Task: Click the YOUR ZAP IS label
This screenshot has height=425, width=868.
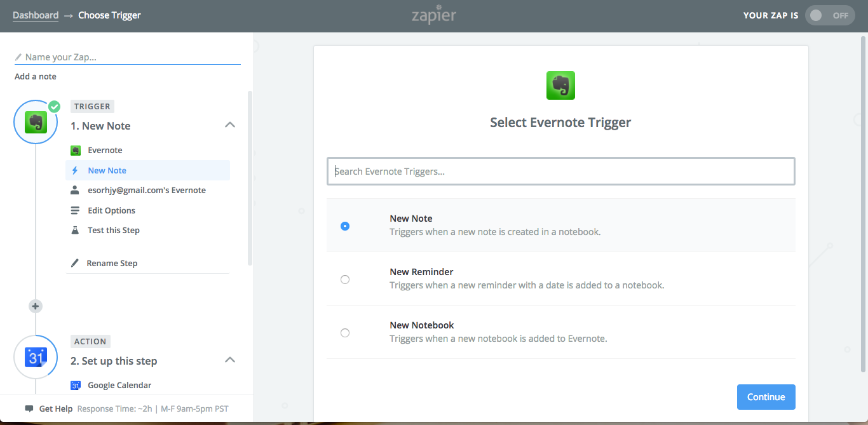Action: click(771, 15)
